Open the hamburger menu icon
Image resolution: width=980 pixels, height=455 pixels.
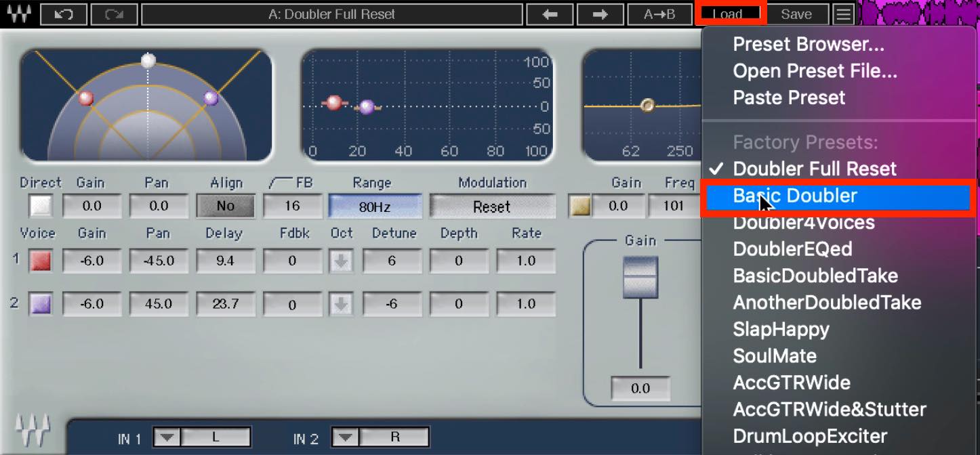point(843,14)
